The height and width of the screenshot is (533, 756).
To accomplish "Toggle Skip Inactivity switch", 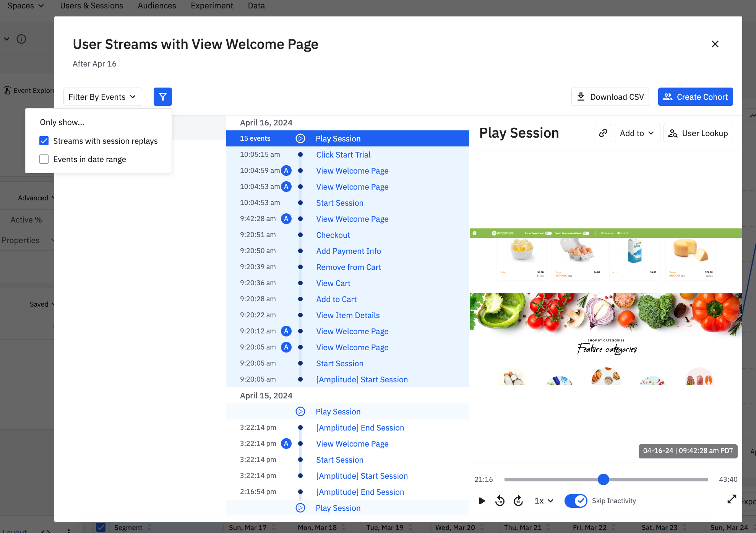I will (x=576, y=501).
